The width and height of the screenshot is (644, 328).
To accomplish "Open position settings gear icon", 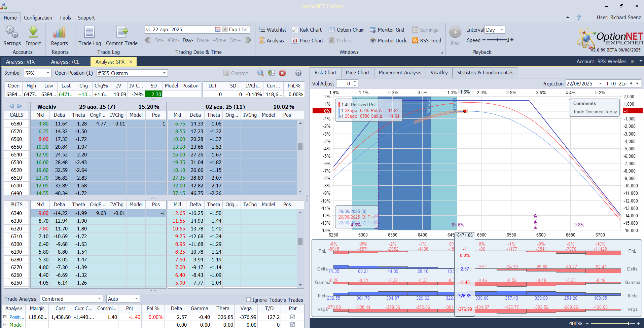I will (x=298, y=73).
